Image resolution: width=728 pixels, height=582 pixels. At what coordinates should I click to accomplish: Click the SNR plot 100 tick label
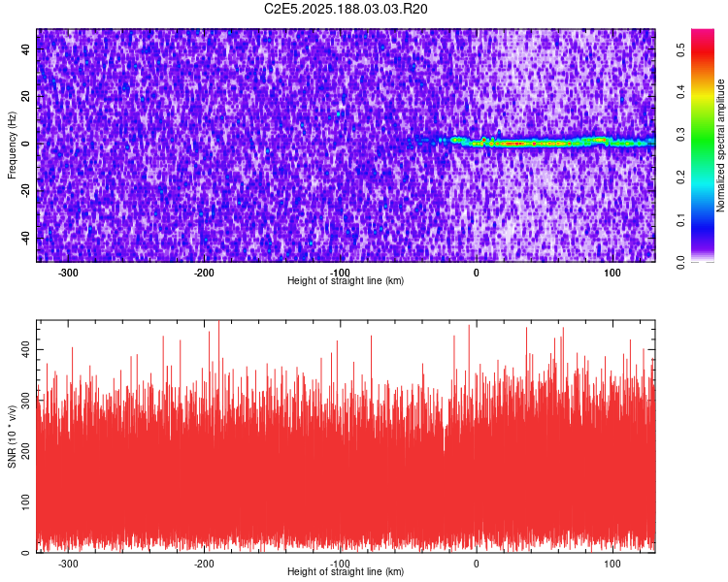point(26,501)
